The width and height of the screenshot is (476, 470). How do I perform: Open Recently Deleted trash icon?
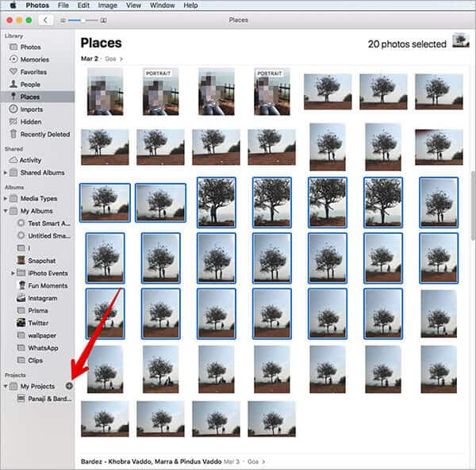click(x=13, y=134)
